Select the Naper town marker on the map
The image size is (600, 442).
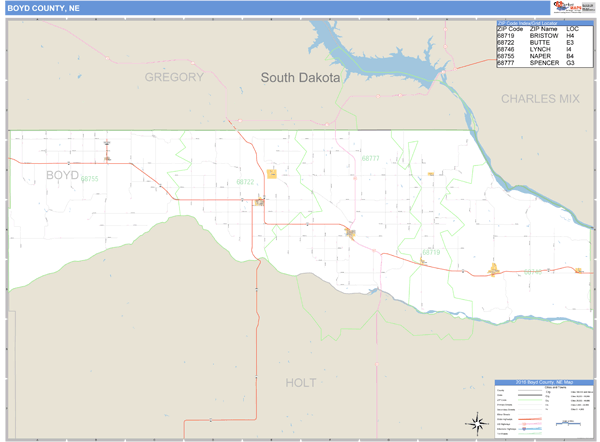pos(106,155)
